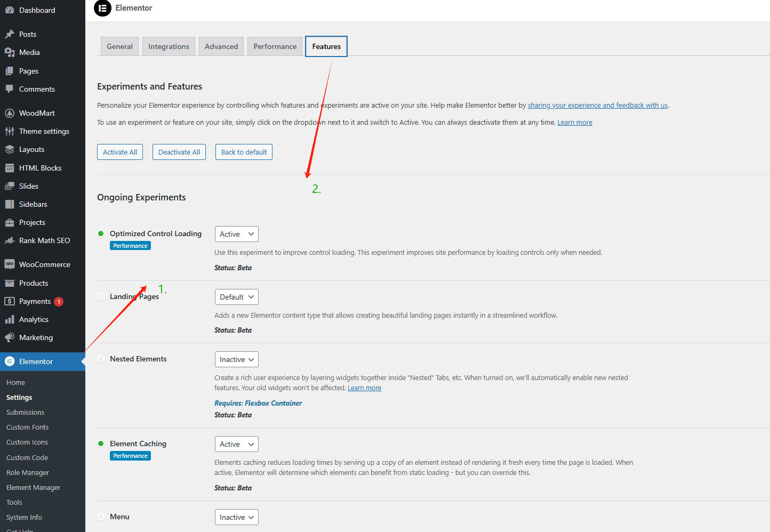Viewport: 770px width, 532px height.
Task: Open sharing your experience and feedback link
Action: (x=598, y=106)
